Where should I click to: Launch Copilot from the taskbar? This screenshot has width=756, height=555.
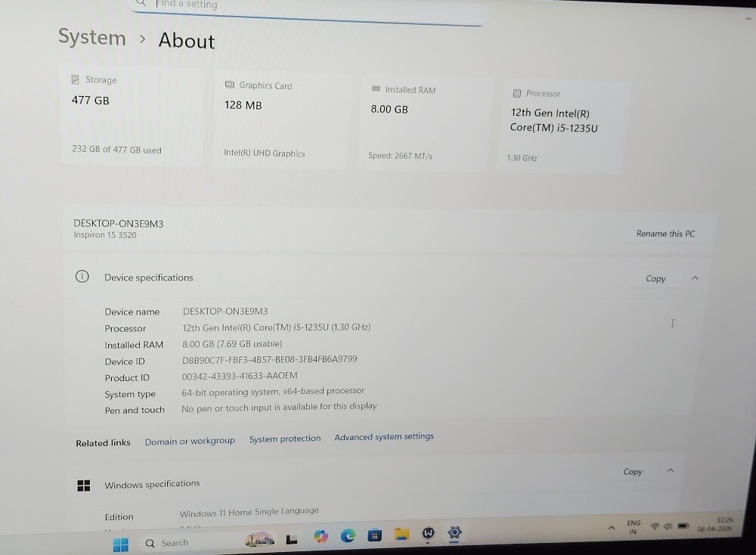tap(321, 536)
